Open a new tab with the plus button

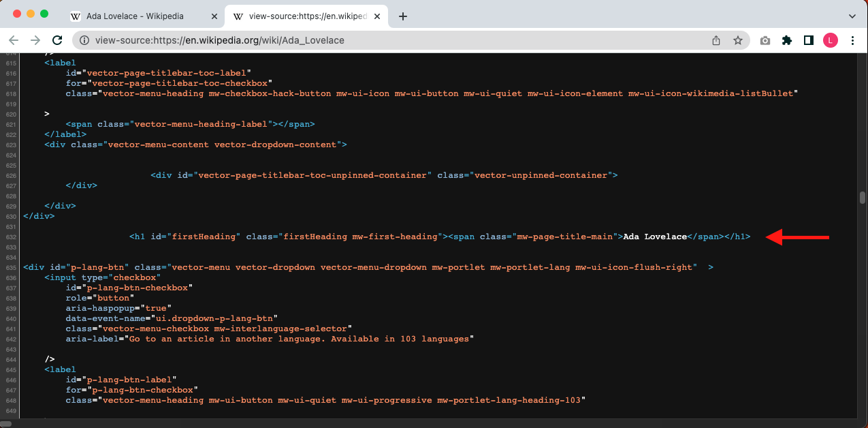click(x=402, y=16)
